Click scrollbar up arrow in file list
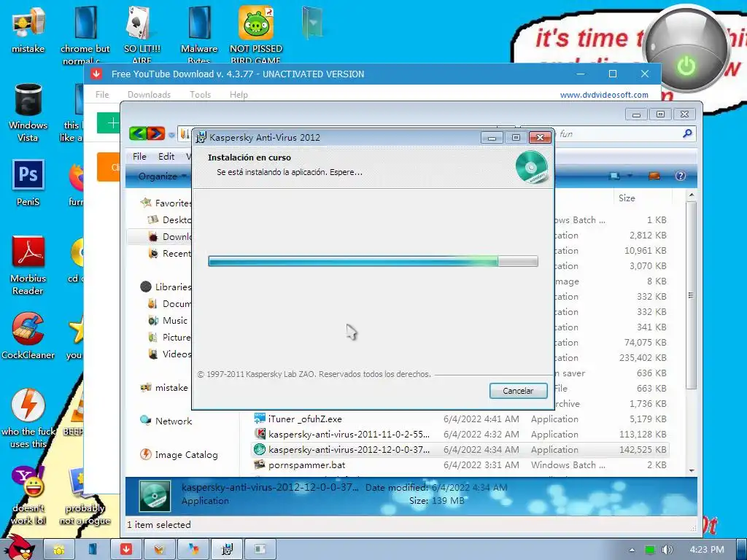747x560 pixels. (x=692, y=195)
